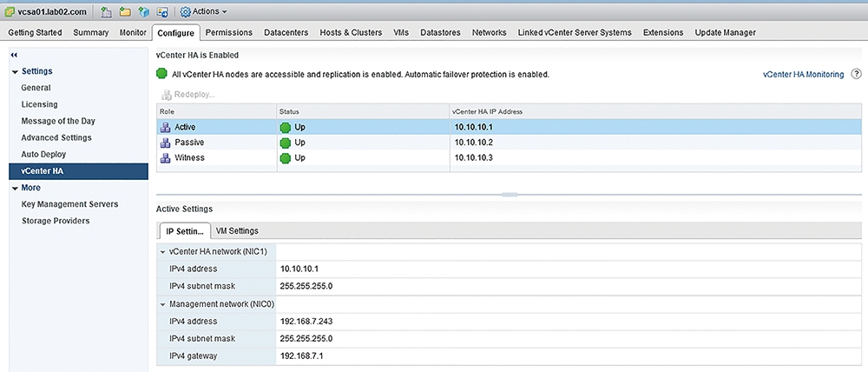868x372 pixels.
Task: Go to the Permissions tab
Action: (228, 33)
